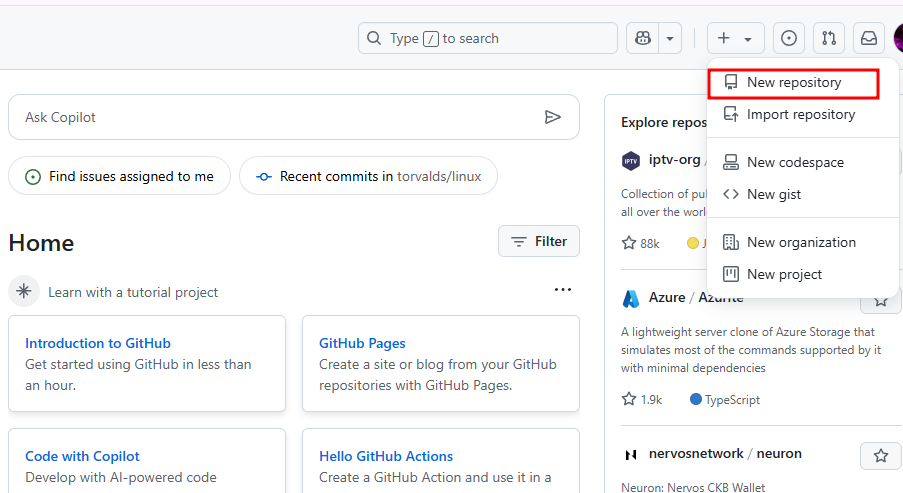Open the tutorial project three-dot menu
The width and height of the screenshot is (903, 493).
[x=563, y=290]
